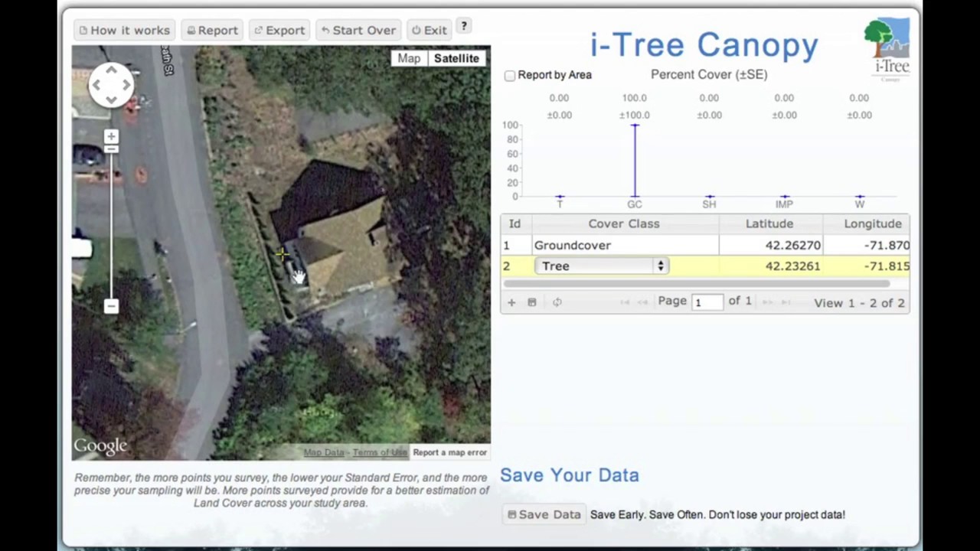Go to last page in pager

click(x=786, y=302)
